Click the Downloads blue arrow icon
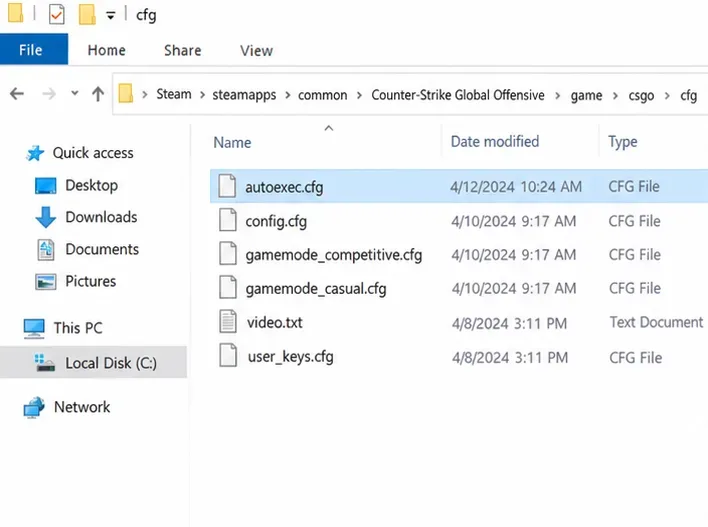This screenshot has height=527, width=708. (46, 217)
